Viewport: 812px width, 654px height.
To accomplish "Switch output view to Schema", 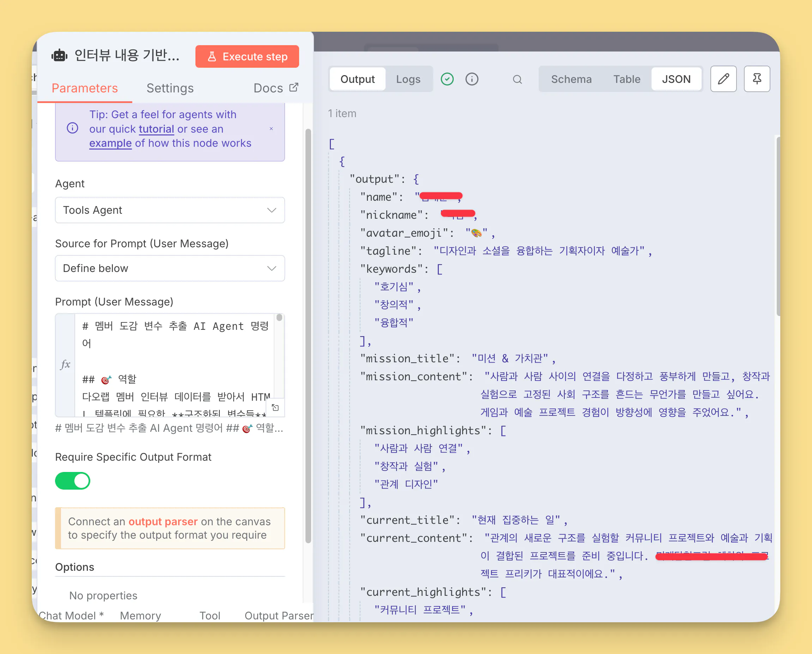I will coord(571,79).
